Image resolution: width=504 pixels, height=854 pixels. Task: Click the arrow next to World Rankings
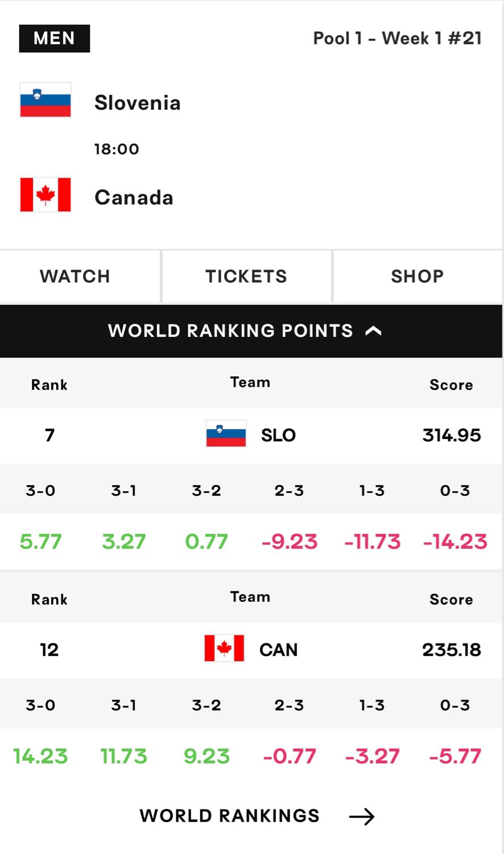point(362,816)
